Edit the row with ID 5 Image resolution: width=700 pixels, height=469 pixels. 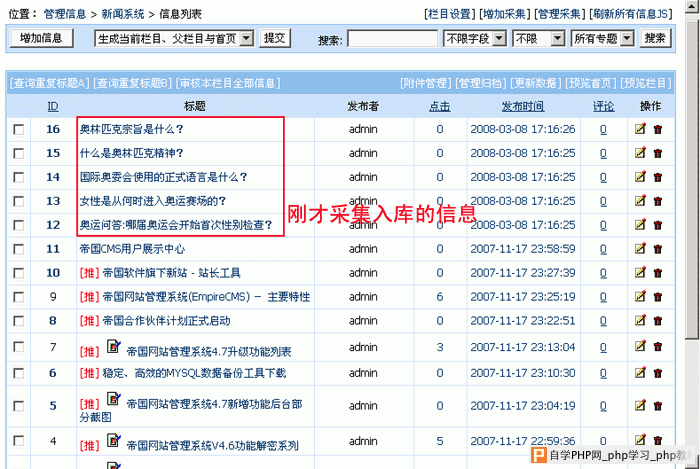coord(640,405)
